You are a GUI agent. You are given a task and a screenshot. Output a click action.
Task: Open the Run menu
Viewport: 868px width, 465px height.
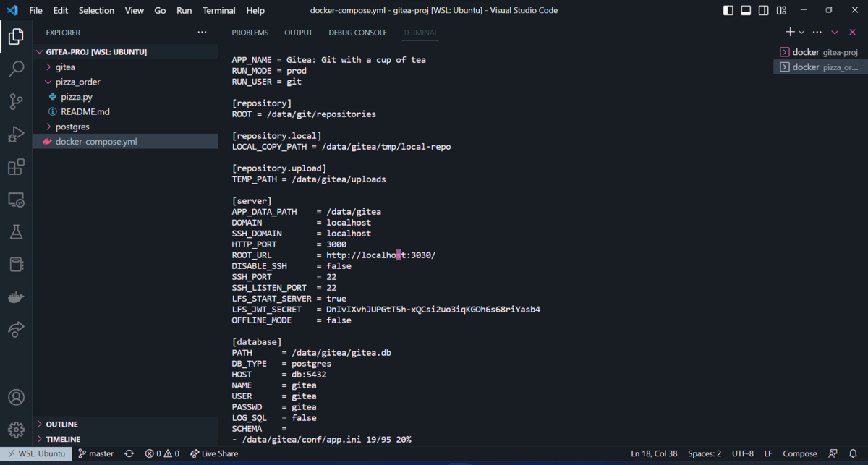[x=184, y=10]
